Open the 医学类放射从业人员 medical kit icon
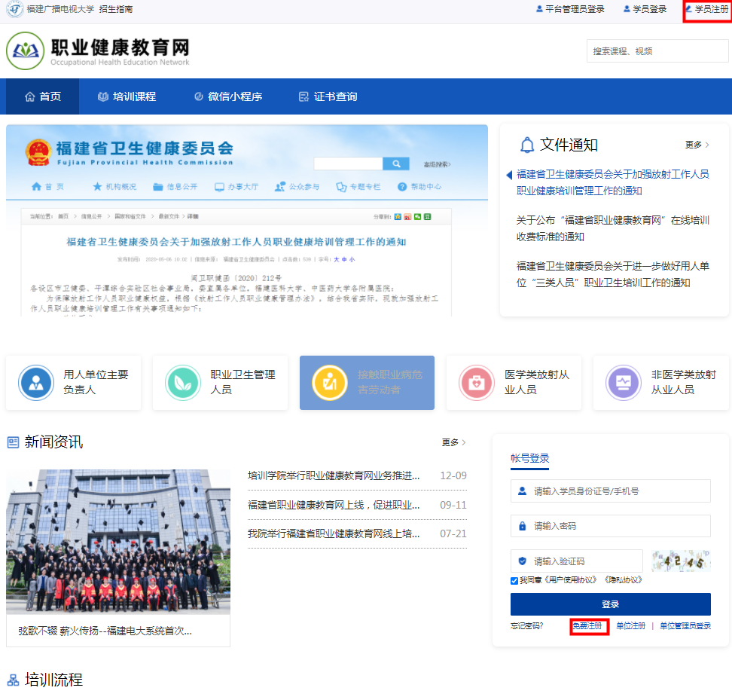The height and width of the screenshot is (700, 732). [x=477, y=383]
